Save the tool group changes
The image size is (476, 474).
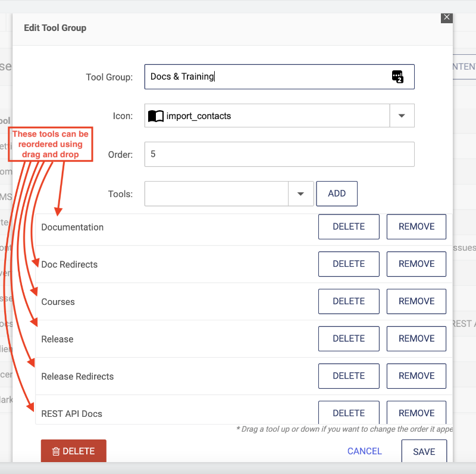click(x=424, y=452)
